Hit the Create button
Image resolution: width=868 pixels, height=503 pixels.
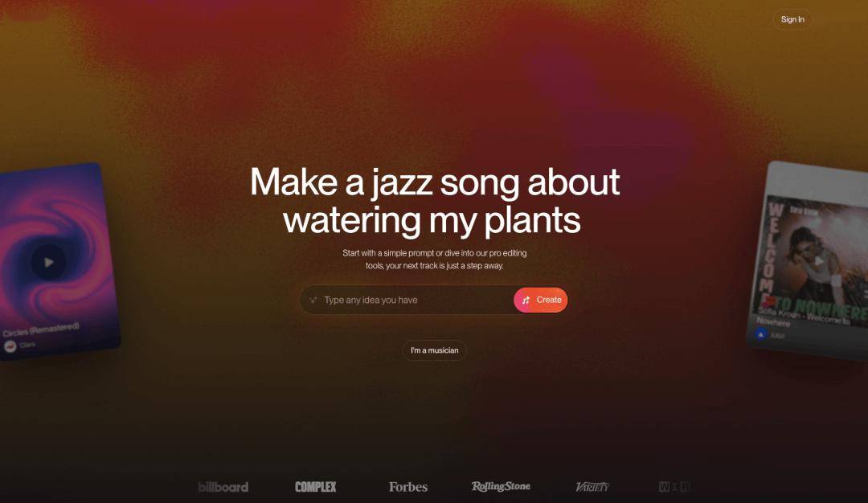(x=541, y=300)
